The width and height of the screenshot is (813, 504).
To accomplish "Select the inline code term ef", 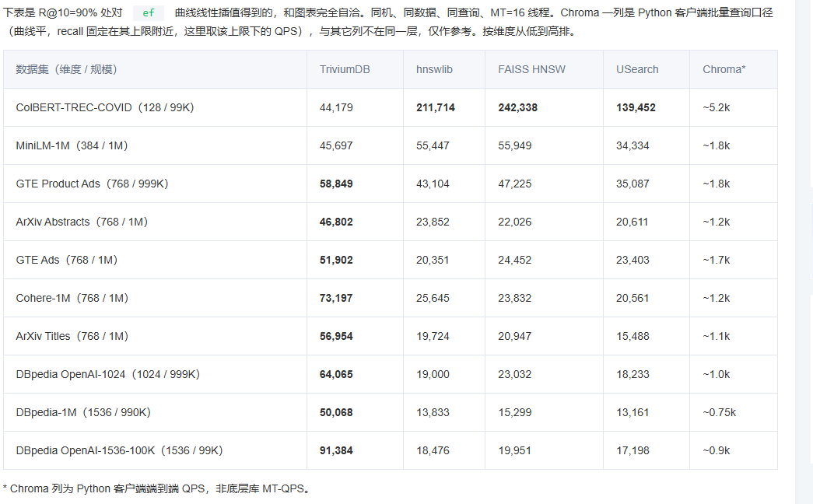I will (149, 13).
